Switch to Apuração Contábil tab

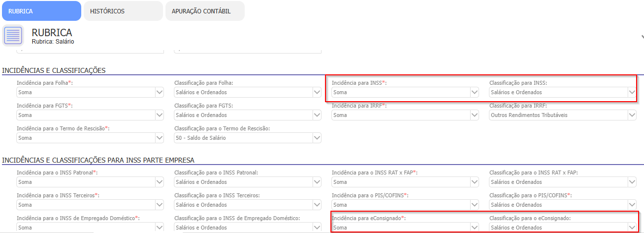point(205,11)
